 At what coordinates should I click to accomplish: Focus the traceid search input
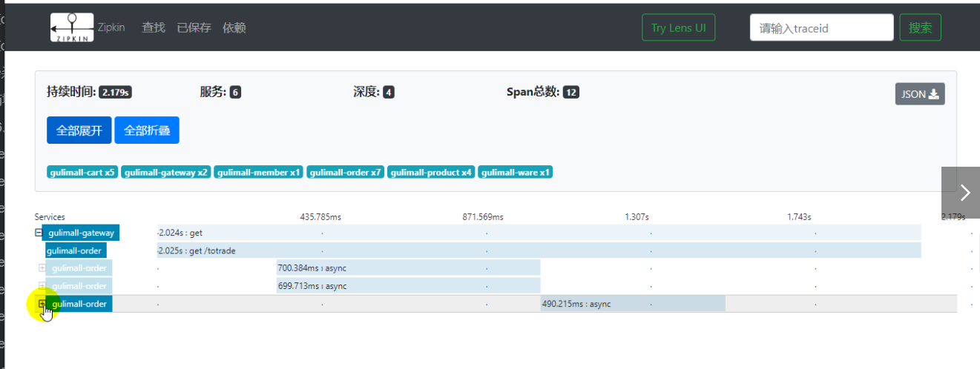pos(821,28)
